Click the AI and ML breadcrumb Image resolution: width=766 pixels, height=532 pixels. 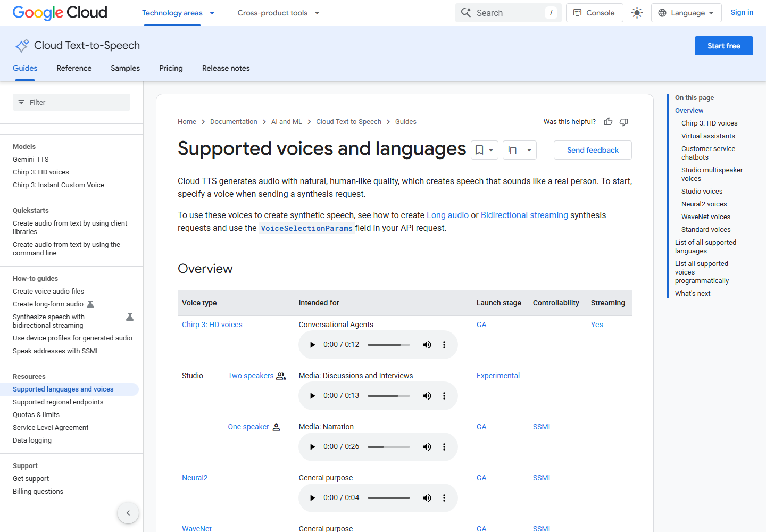click(x=287, y=122)
